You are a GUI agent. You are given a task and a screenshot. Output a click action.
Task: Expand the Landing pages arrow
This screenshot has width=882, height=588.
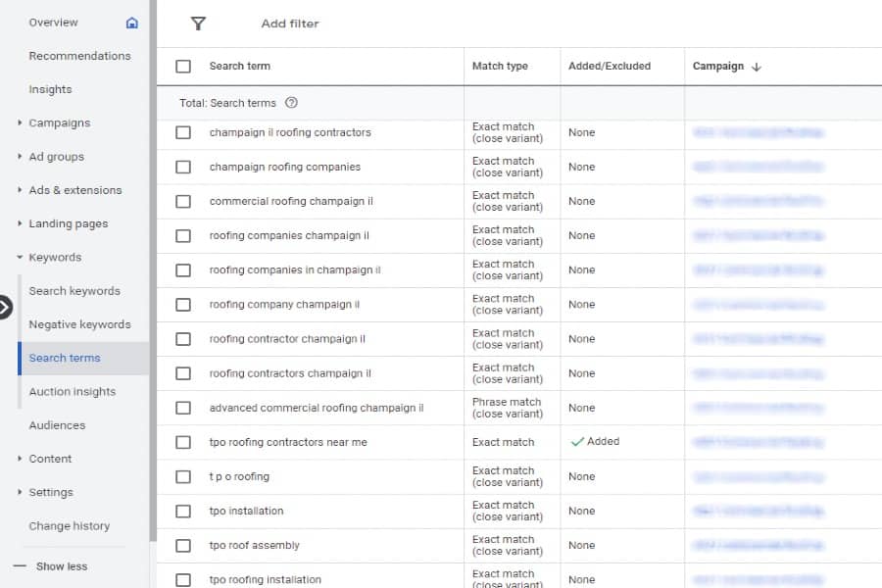(20, 223)
